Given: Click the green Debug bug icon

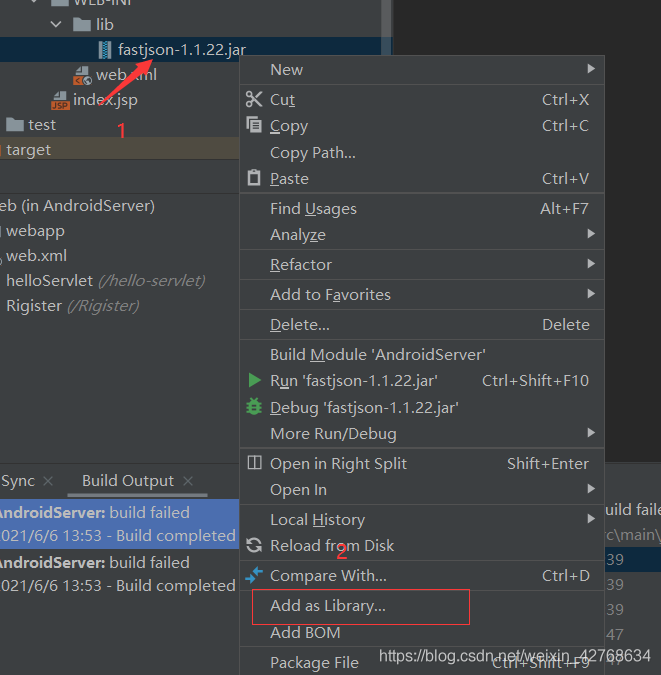Looking at the screenshot, I should [254, 407].
